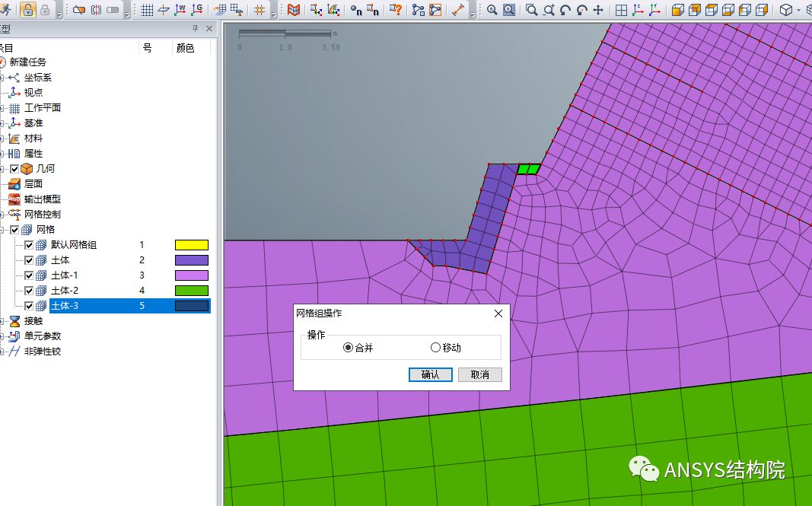This screenshot has height=506, width=812.
Task: Expand the 坐标系 tree node
Action: coord(2,78)
